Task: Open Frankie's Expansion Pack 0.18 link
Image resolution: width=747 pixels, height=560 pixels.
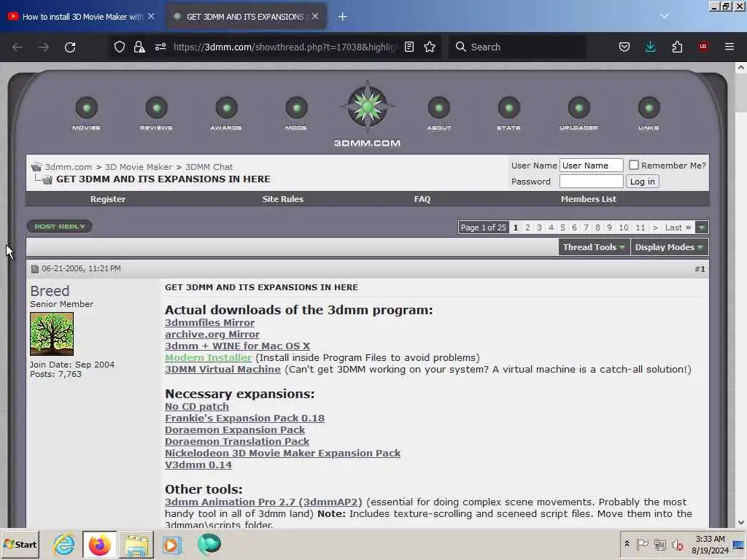Action: point(244,418)
